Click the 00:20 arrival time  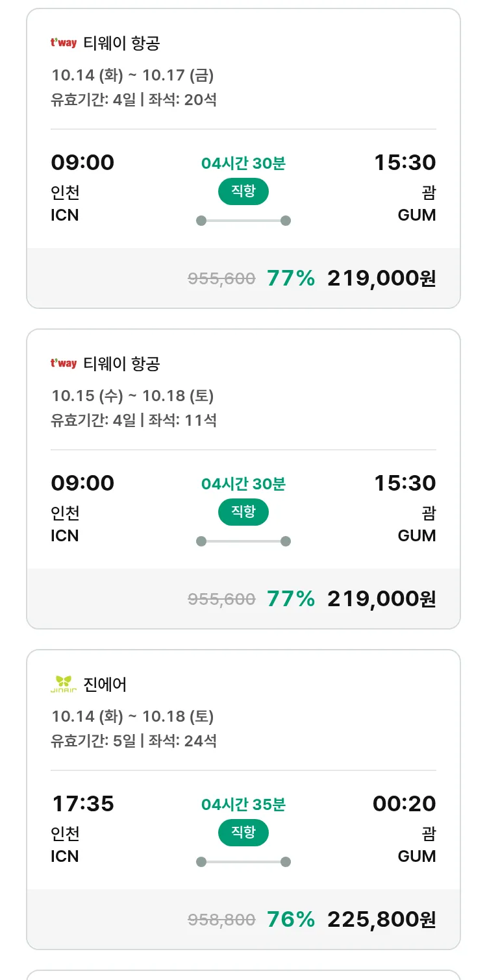point(404,803)
